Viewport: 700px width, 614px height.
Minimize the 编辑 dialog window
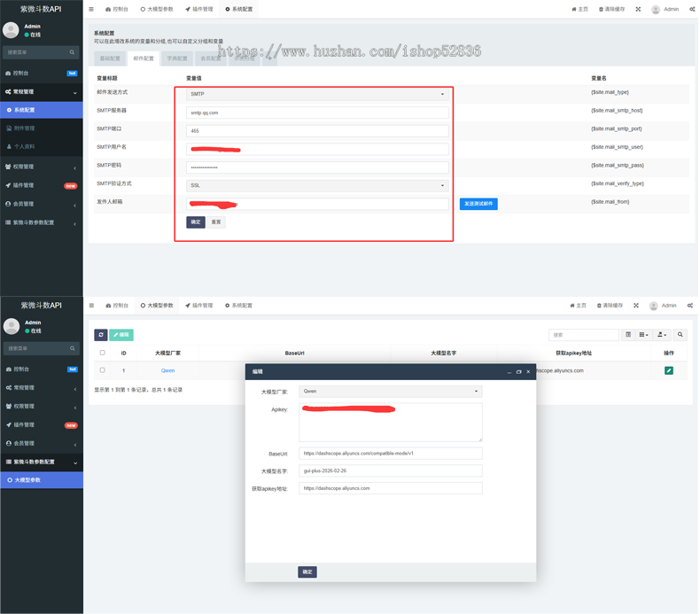(509, 372)
